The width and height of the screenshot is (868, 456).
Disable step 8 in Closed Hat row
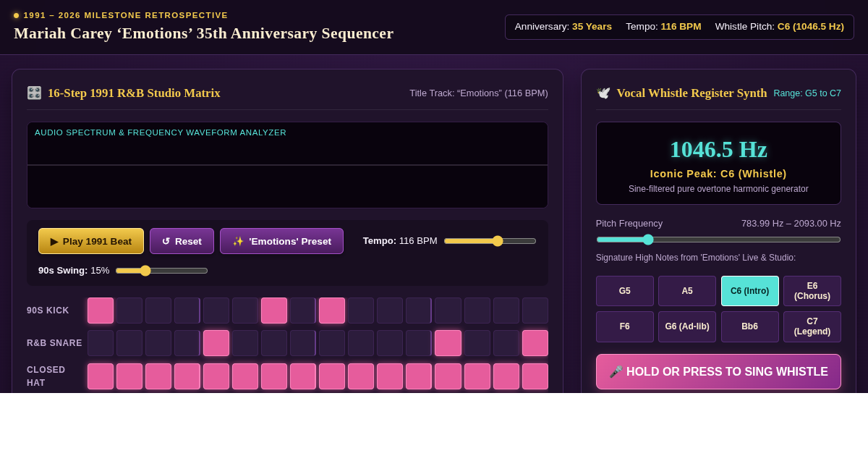coord(303,376)
